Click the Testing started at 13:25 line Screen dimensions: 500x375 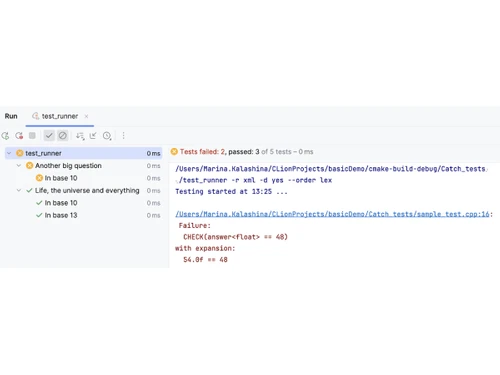pyautogui.click(x=231, y=192)
